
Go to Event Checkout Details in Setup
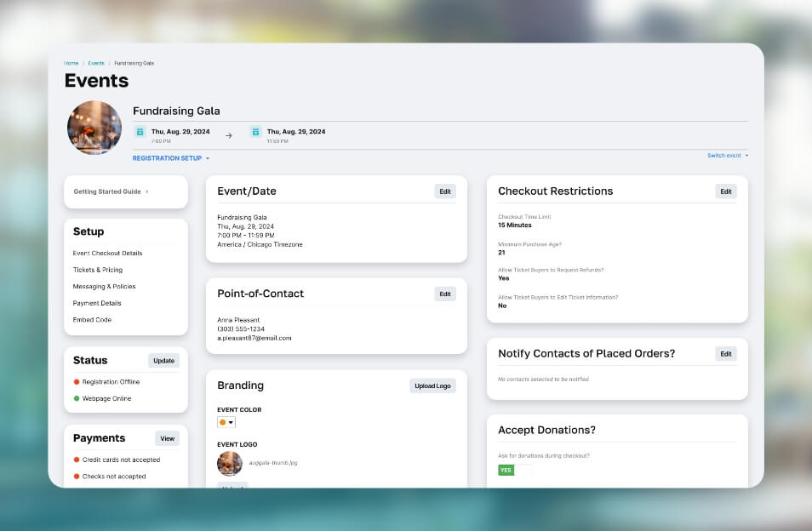[107, 253]
